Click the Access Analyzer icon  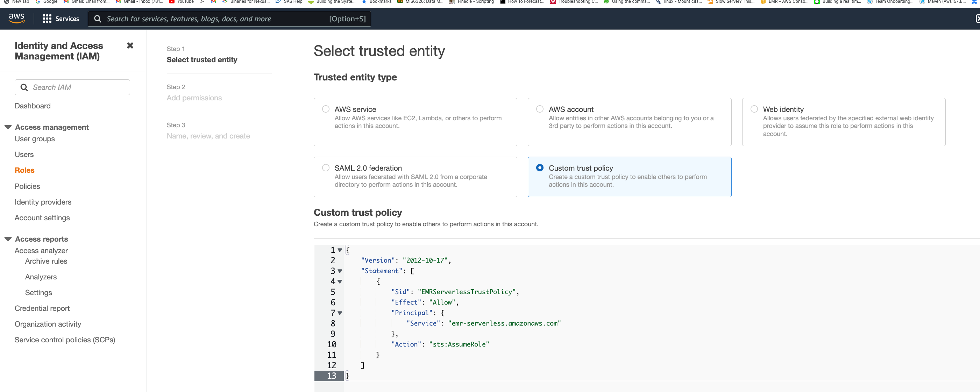pos(41,250)
